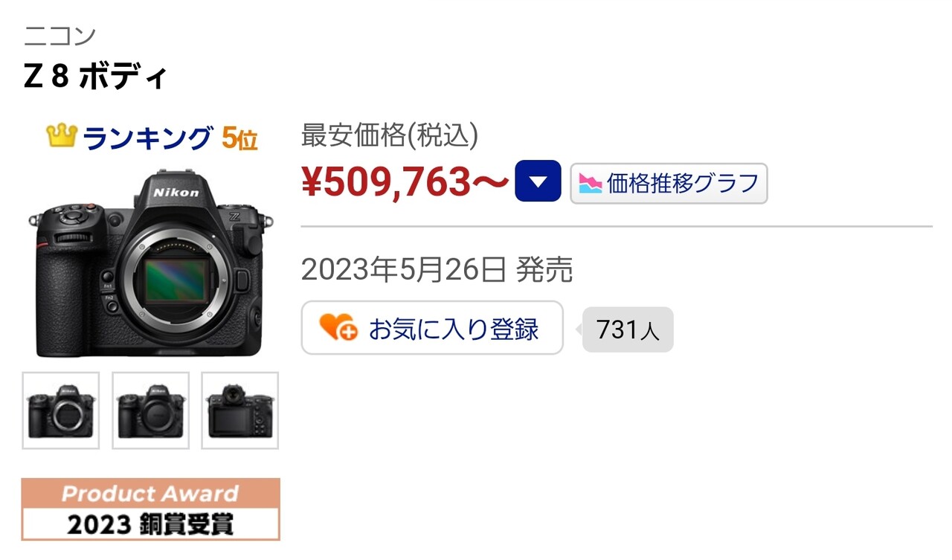Click the 5位 rank number
The height and width of the screenshot is (560, 952).
[x=239, y=138]
